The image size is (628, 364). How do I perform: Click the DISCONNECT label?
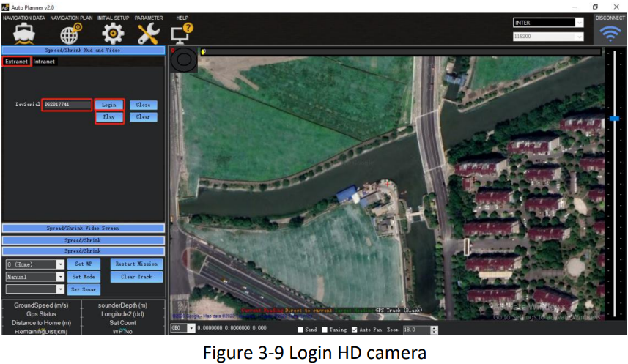610,18
